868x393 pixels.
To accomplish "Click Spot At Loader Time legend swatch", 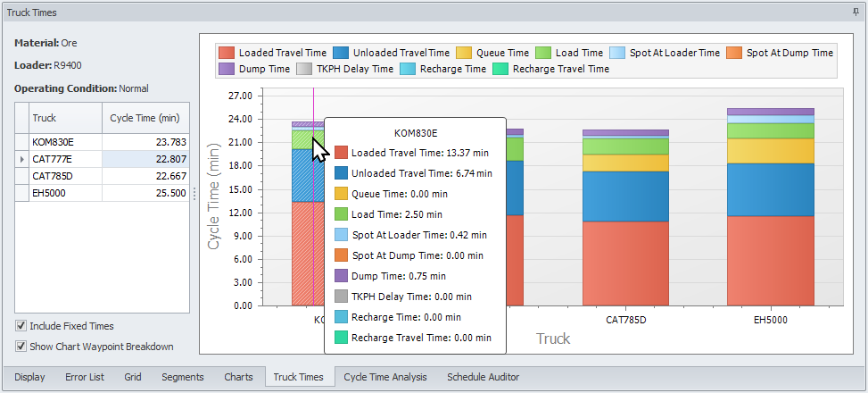I will click(617, 53).
